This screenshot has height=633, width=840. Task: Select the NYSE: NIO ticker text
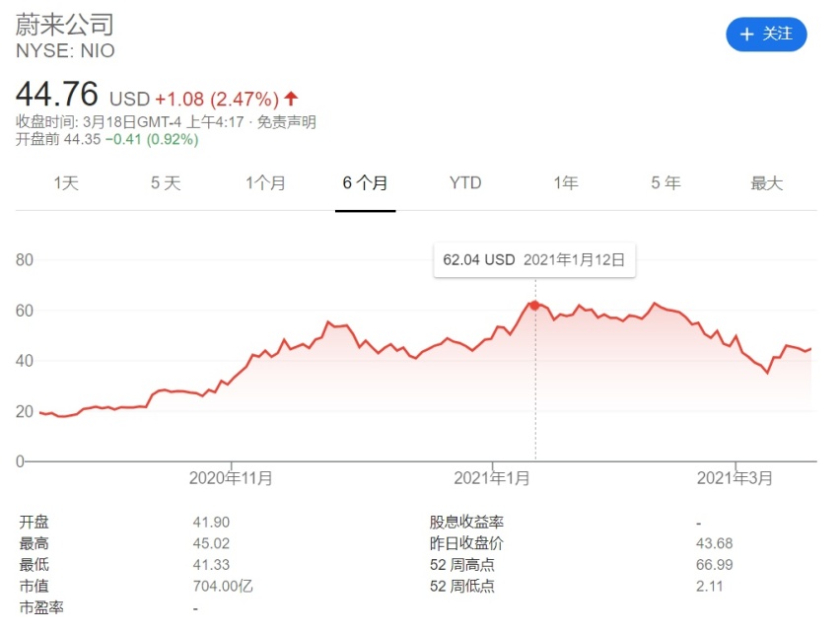click(x=65, y=51)
